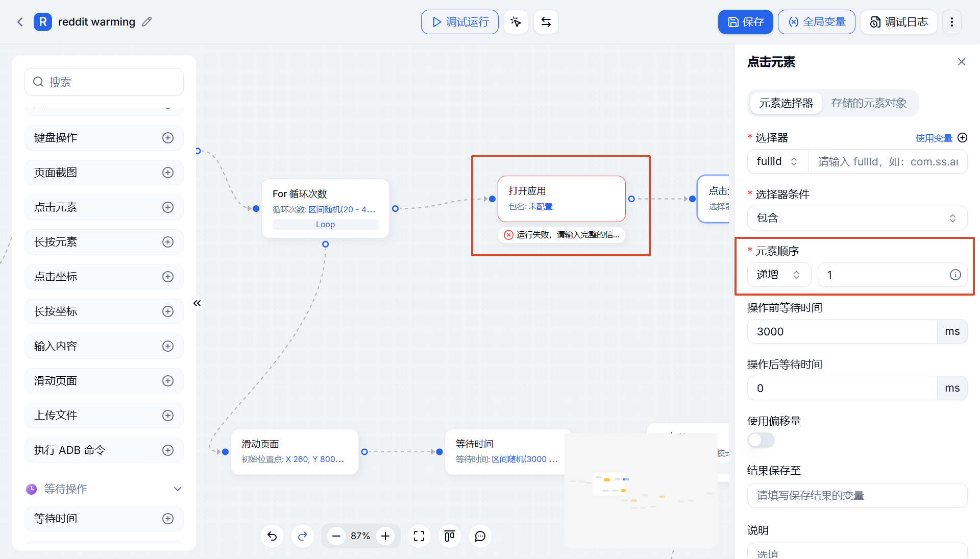Add the 键盘操作 action with plus icon
This screenshot has width=980, height=559.
pos(168,138)
